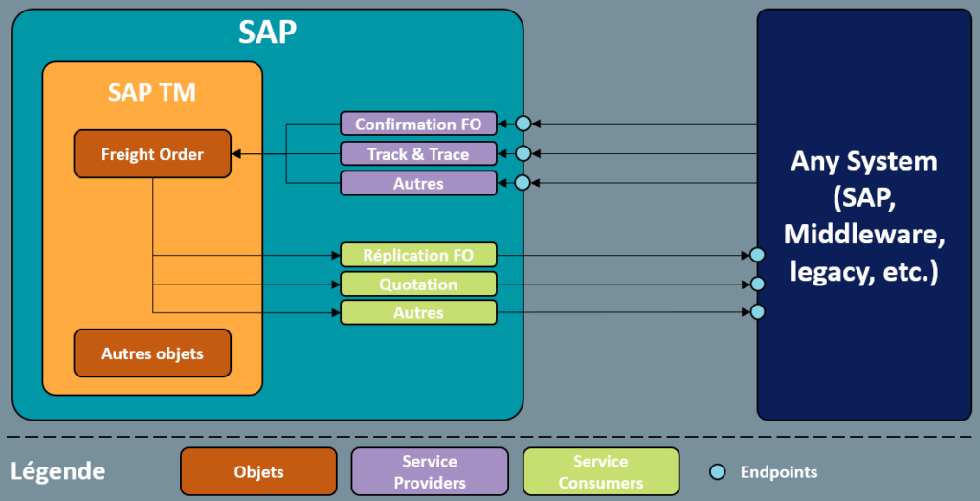Viewport: 980px width, 501px height.
Task: Click the endpoint circle where the green Autres arrow ends
Action: tap(758, 311)
